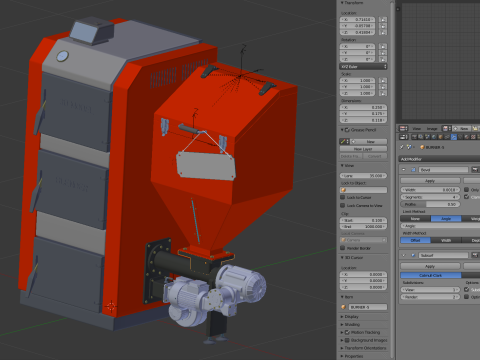
Task: Open View menu in image editor header
Action: click(x=417, y=128)
